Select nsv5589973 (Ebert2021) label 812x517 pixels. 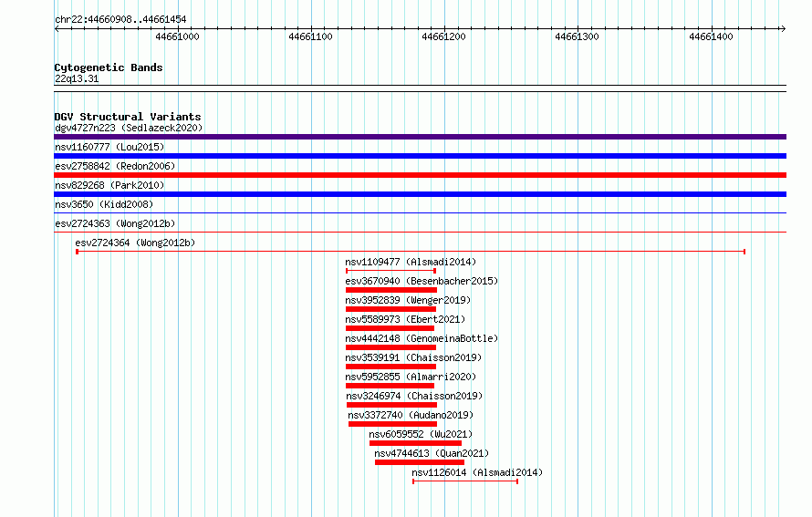click(405, 319)
